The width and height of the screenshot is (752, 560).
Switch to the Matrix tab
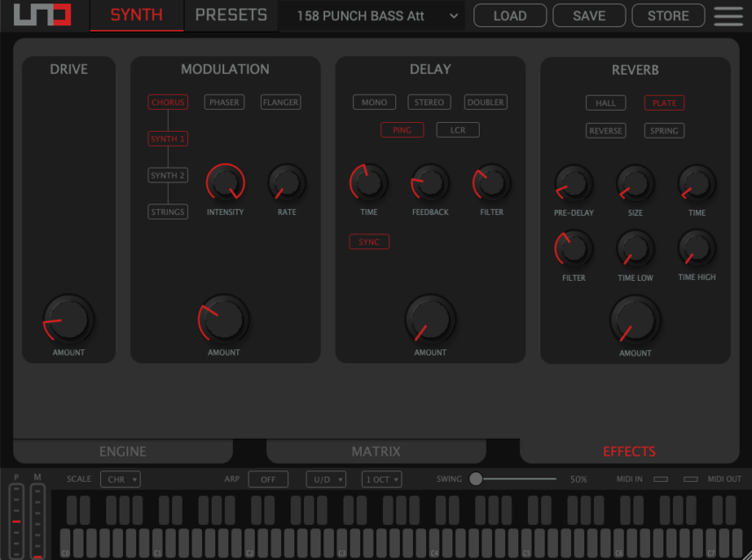(x=376, y=451)
